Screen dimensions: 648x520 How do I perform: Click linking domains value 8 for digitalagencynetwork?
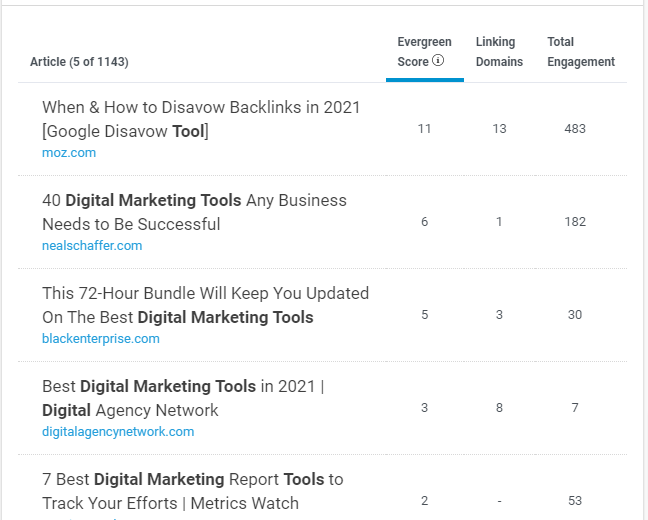coord(499,408)
